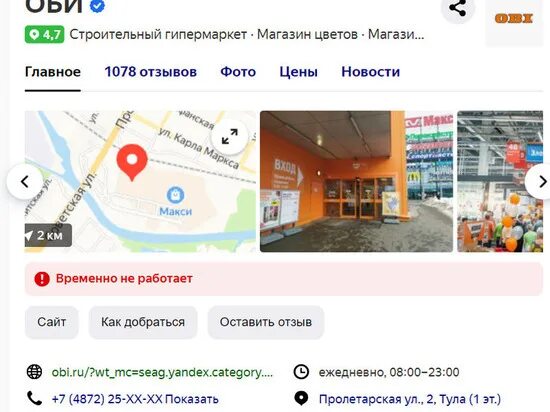Click the Оставить отзыв button
The width and height of the screenshot is (550, 412).
click(x=266, y=322)
